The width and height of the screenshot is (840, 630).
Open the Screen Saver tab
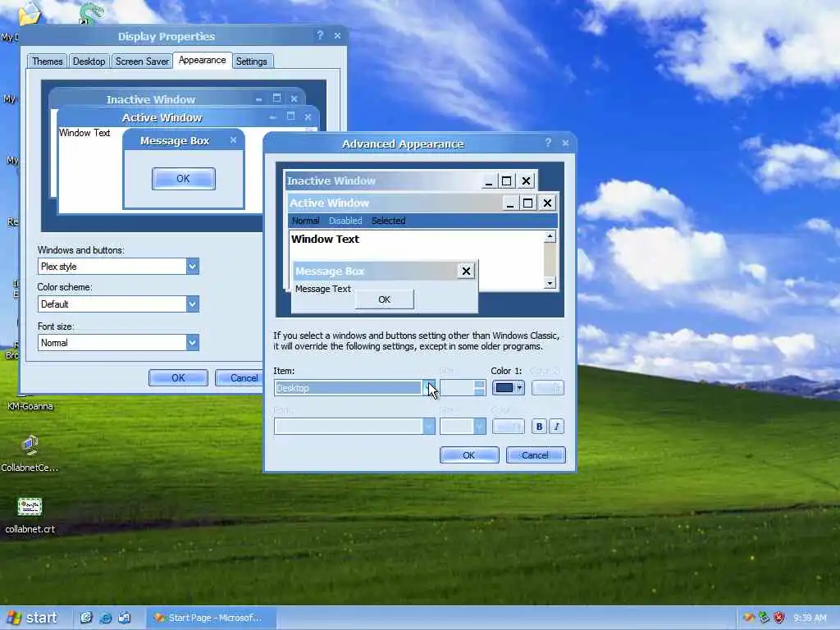142,62
